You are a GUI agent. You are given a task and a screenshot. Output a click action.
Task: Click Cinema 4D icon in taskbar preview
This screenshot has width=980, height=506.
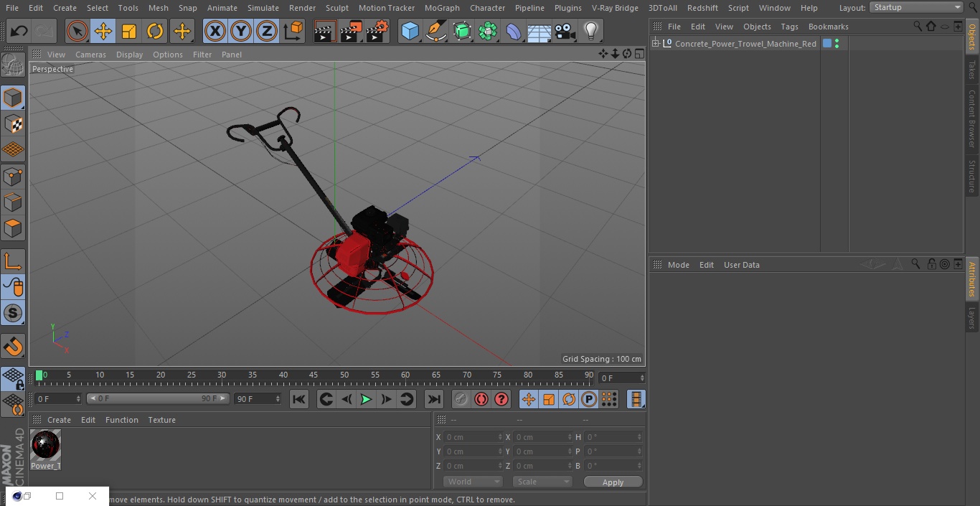pyautogui.click(x=17, y=496)
